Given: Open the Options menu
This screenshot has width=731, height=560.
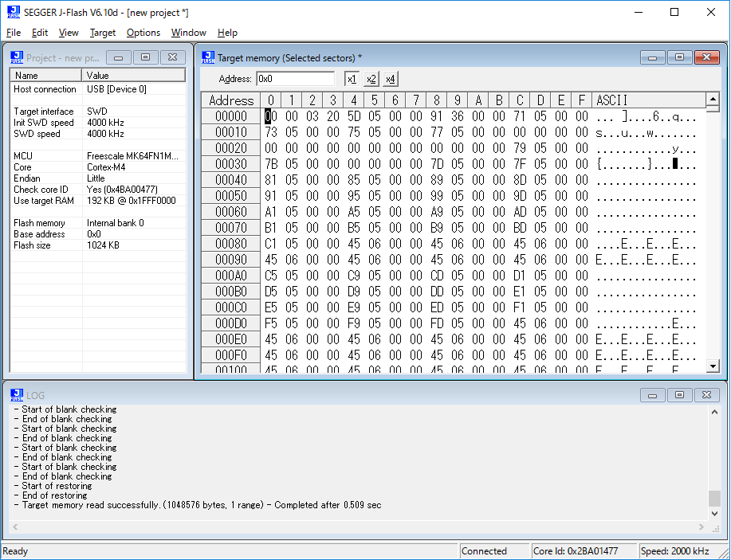Looking at the screenshot, I should 143,33.
